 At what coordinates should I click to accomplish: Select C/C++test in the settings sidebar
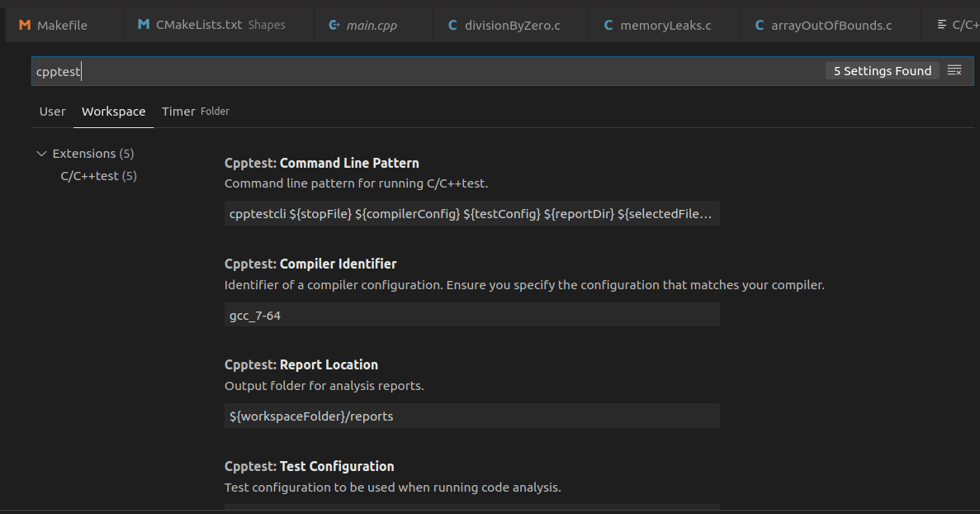coord(98,175)
